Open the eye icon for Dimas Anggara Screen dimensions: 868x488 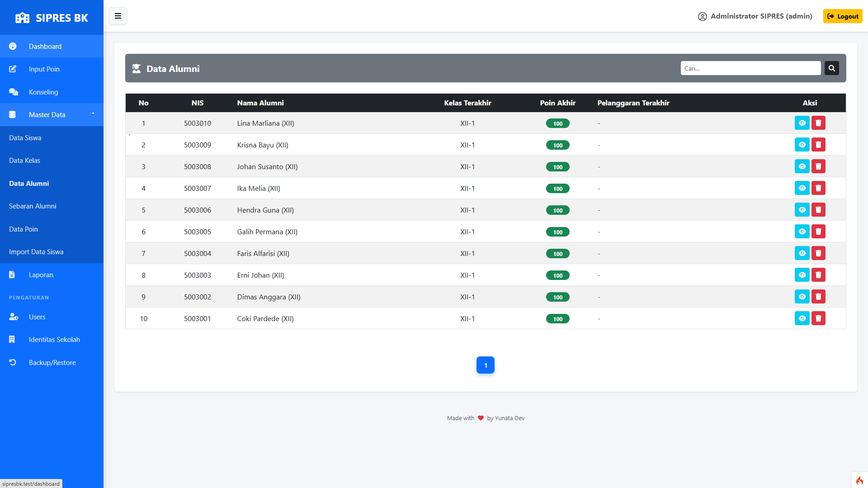pyautogui.click(x=802, y=297)
